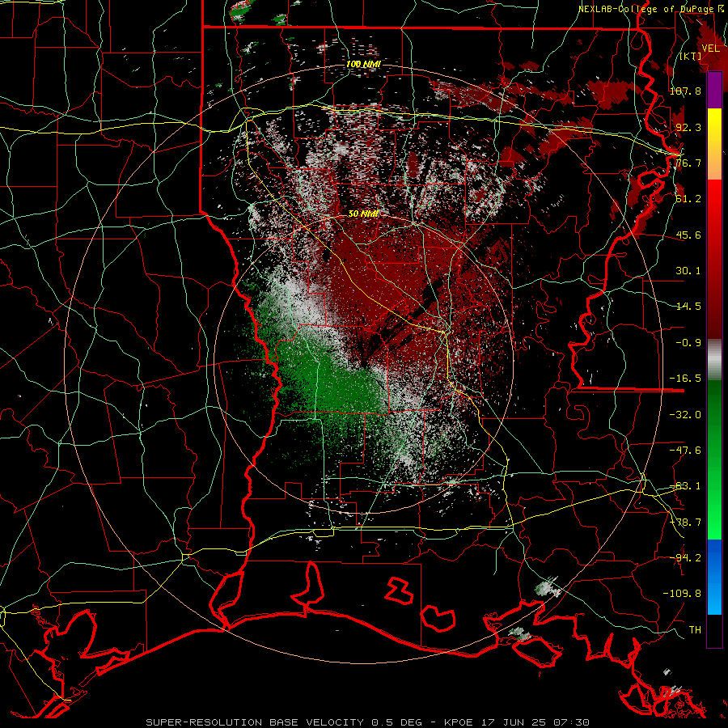Click the -78.7 velocity scale value
Image resolution: width=728 pixels, height=728 pixels.
[685, 523]
